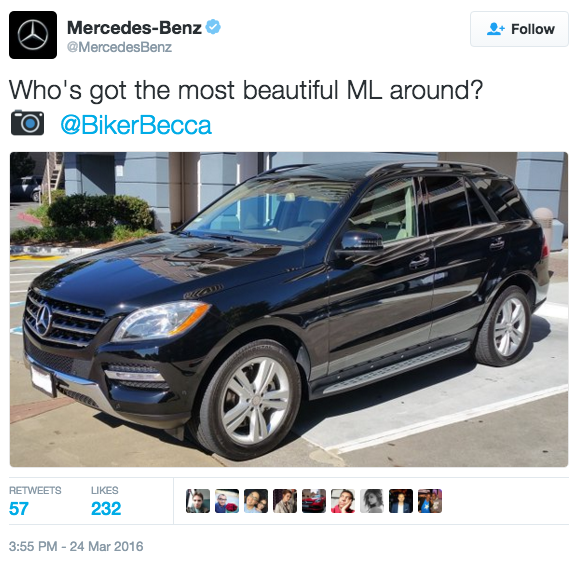Screen dimensions: 579x561
Task: Click the Mercedes-Benz star profile avatar
Action: (x=33, y=35)
